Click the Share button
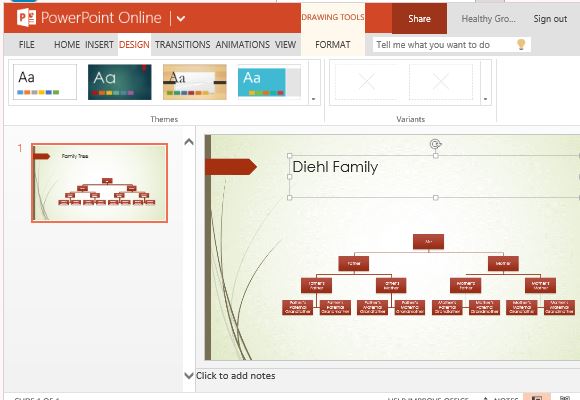580x400 pixels. tap(419, 19)
